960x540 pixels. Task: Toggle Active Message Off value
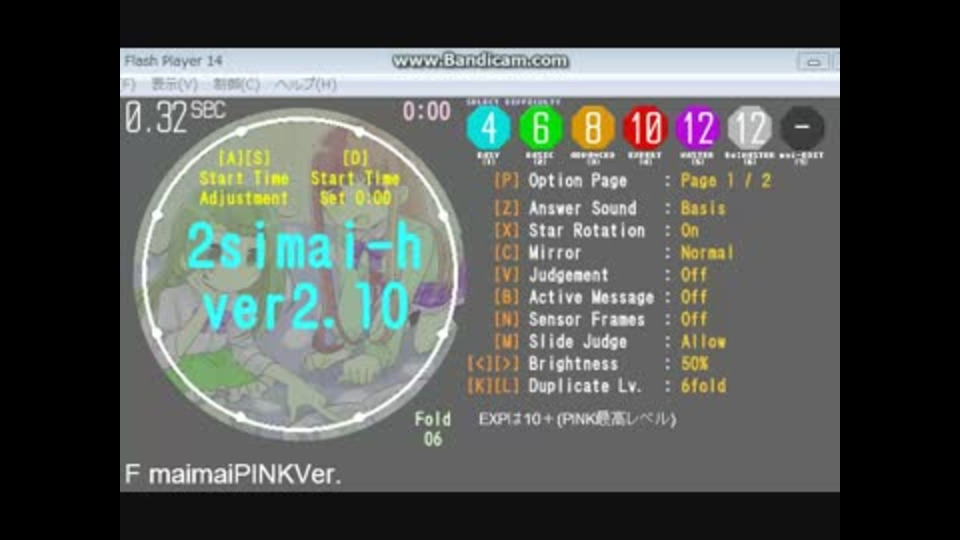coord(694,297)
